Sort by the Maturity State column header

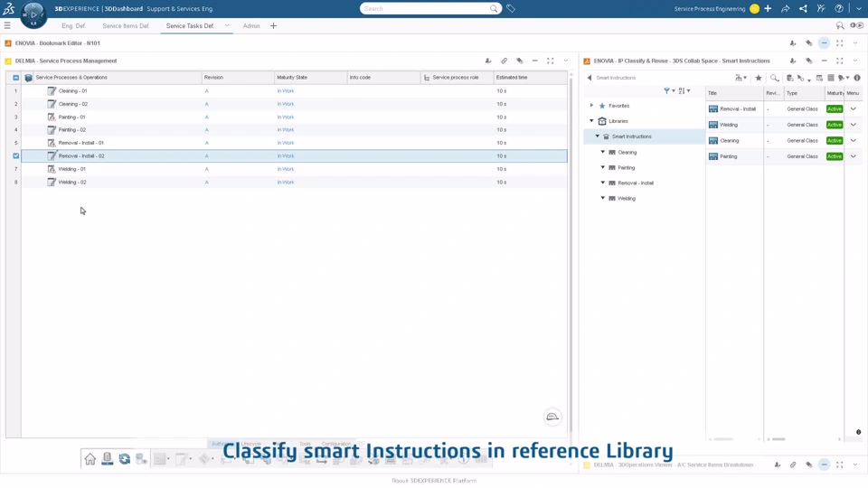(x=310, y=78)
